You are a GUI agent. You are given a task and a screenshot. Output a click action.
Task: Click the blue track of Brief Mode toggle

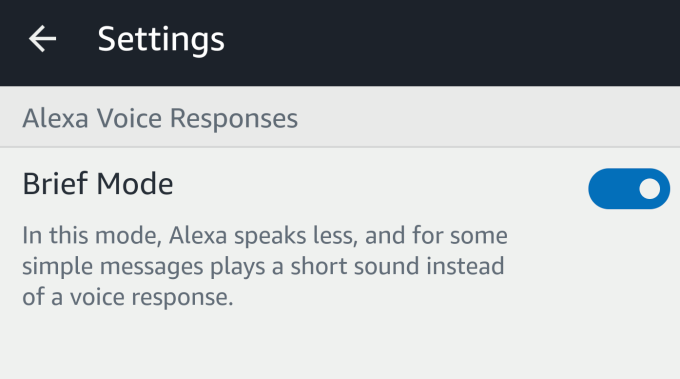[x=611, y=189]
